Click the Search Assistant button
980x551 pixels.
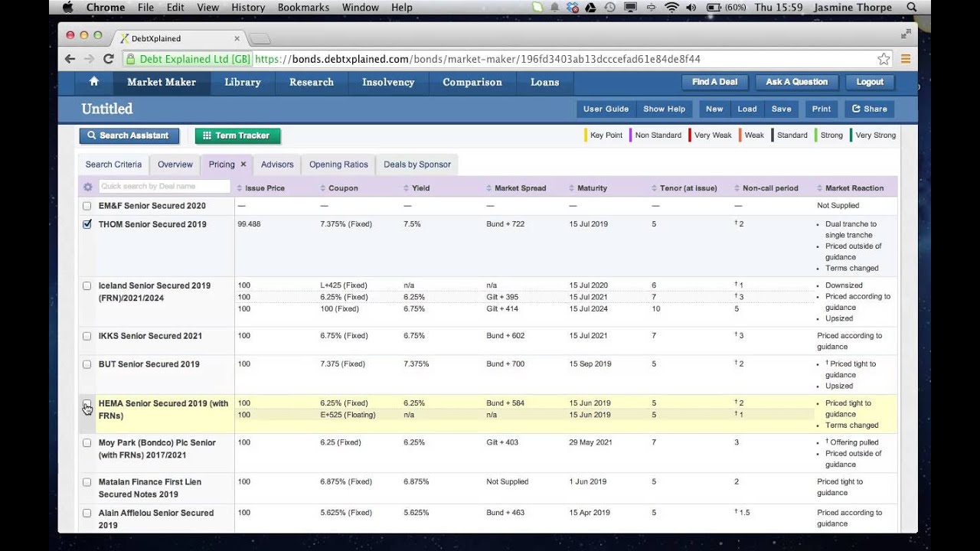[129, 135]
